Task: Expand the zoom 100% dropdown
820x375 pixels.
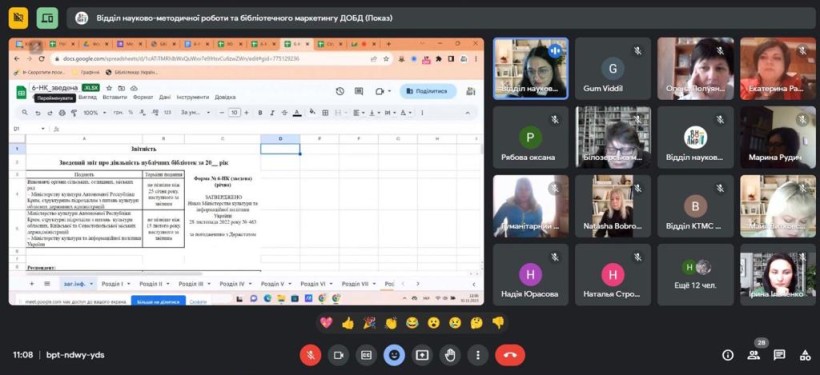Action: coord(104,112)
